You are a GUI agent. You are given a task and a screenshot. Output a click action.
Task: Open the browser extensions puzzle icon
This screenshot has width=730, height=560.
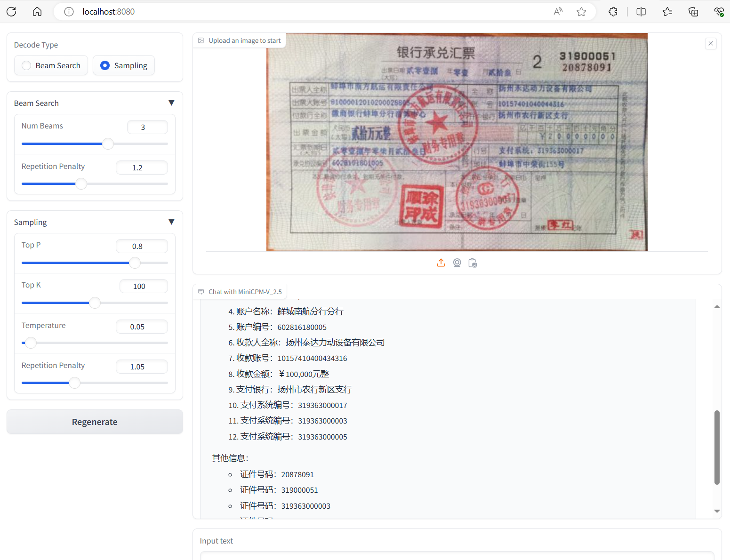pos(613,12)
